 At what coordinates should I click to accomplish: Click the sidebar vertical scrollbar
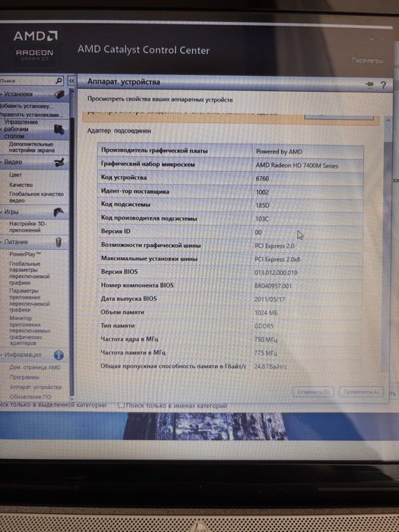tap(71, 242)
